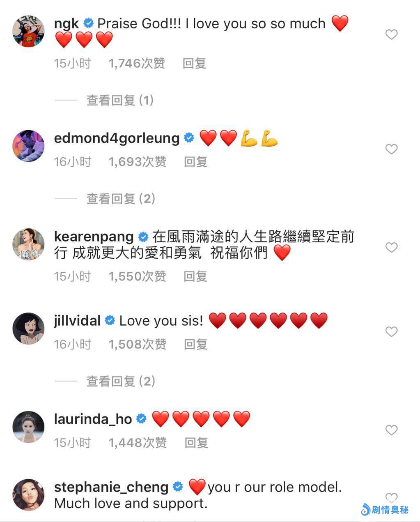The height and width of the screenshot is (522, 420).
Task: View likes on ngk's comment (1,746次赞)
Action: coord(137,63)
